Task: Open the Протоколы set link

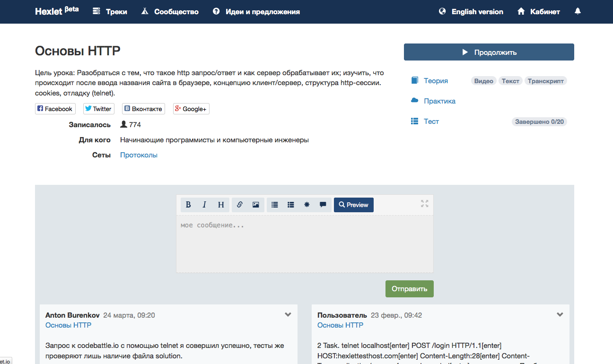Action: (139, 155)
